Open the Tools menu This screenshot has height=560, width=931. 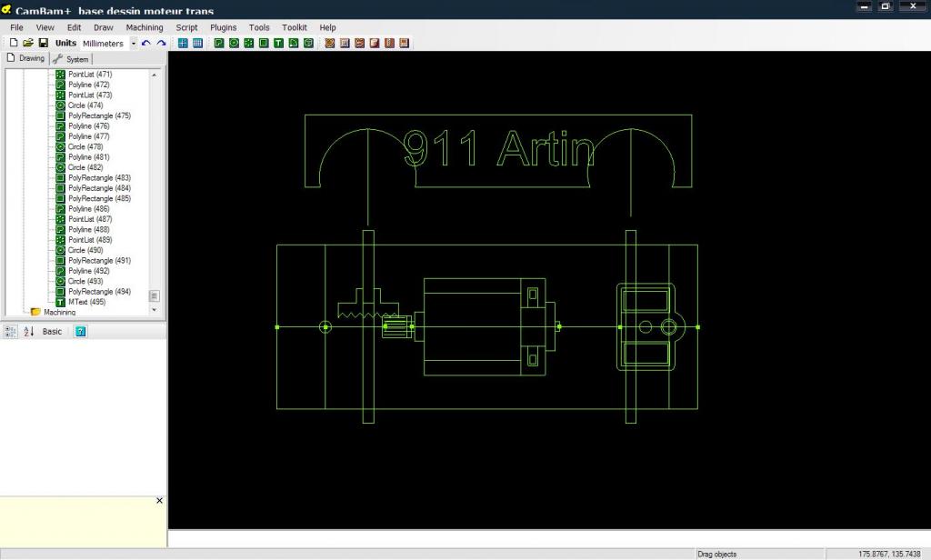pos(259,27)
